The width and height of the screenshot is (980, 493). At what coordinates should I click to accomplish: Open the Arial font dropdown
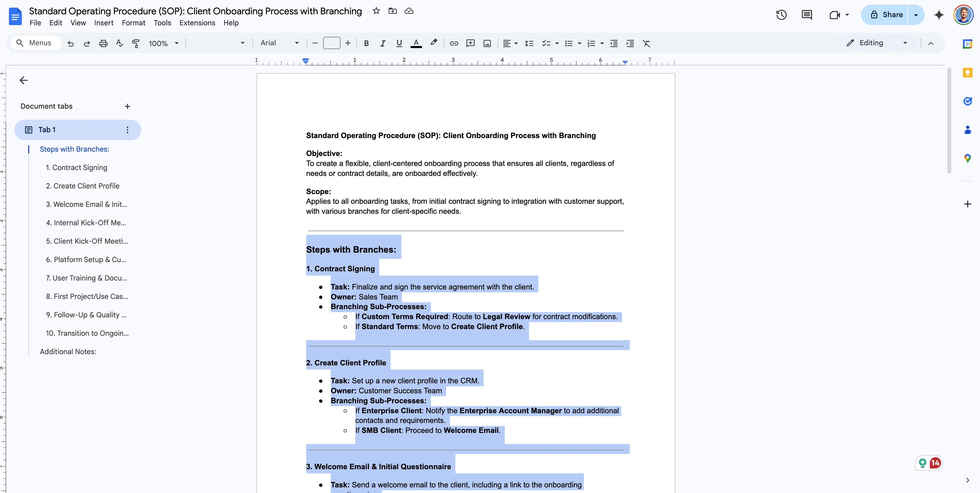[279, 43]
